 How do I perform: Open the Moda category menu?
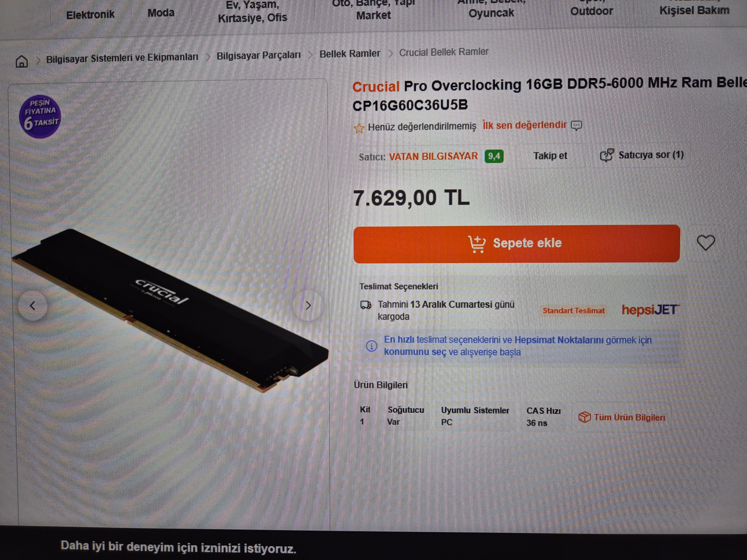(x=161, y=13)
